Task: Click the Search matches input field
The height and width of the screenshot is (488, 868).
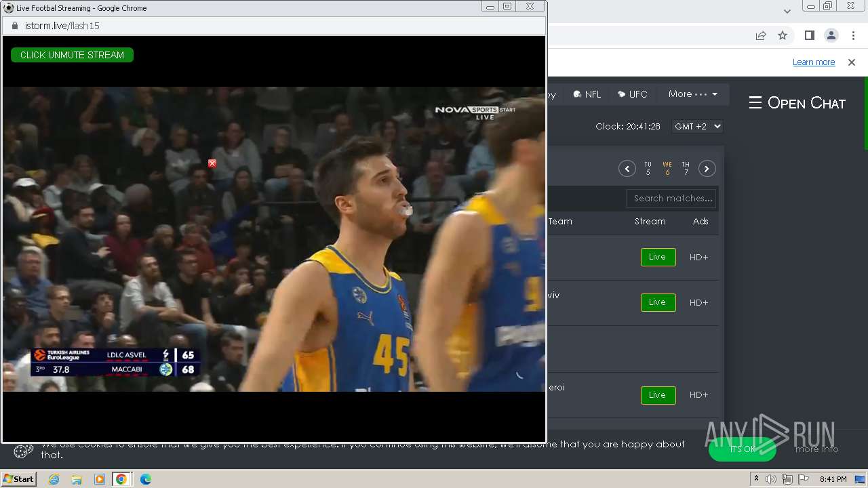Action: (671, 199)
